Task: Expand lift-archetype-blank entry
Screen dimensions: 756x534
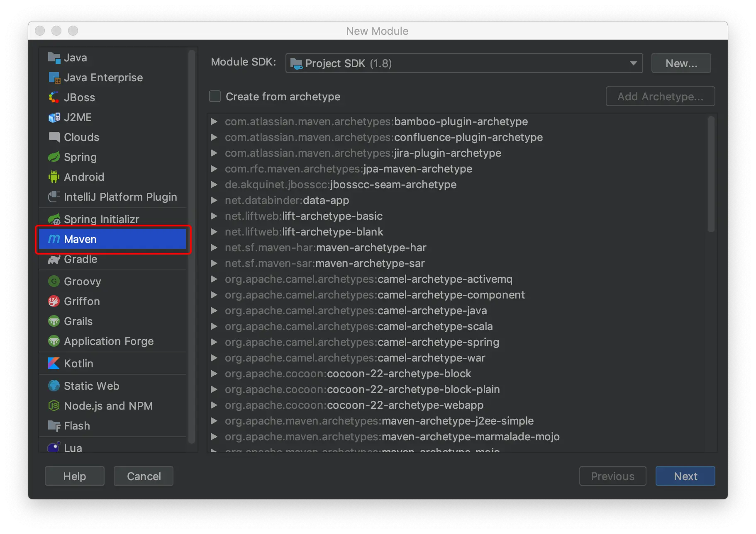Action: [x=214, y=232]
